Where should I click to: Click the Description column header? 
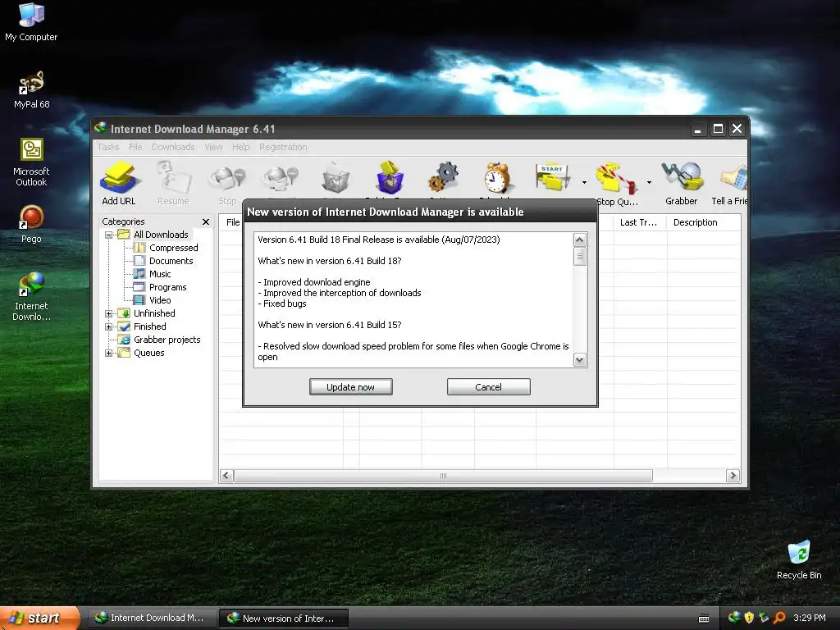click(x=703, y=222)
